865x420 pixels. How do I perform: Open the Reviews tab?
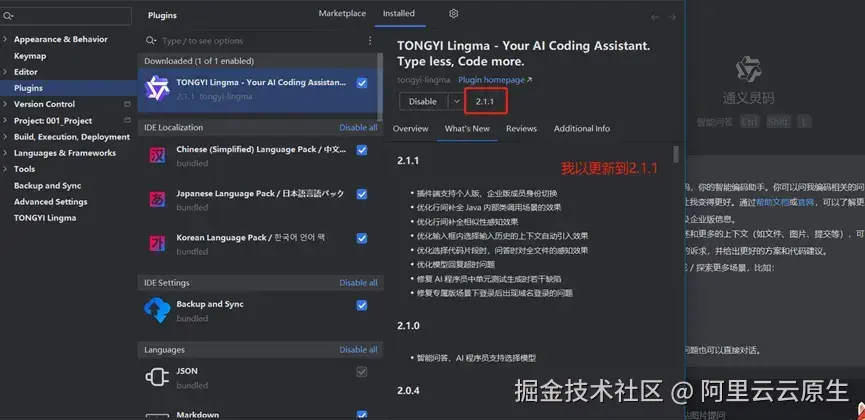click(x=521, y=128)
